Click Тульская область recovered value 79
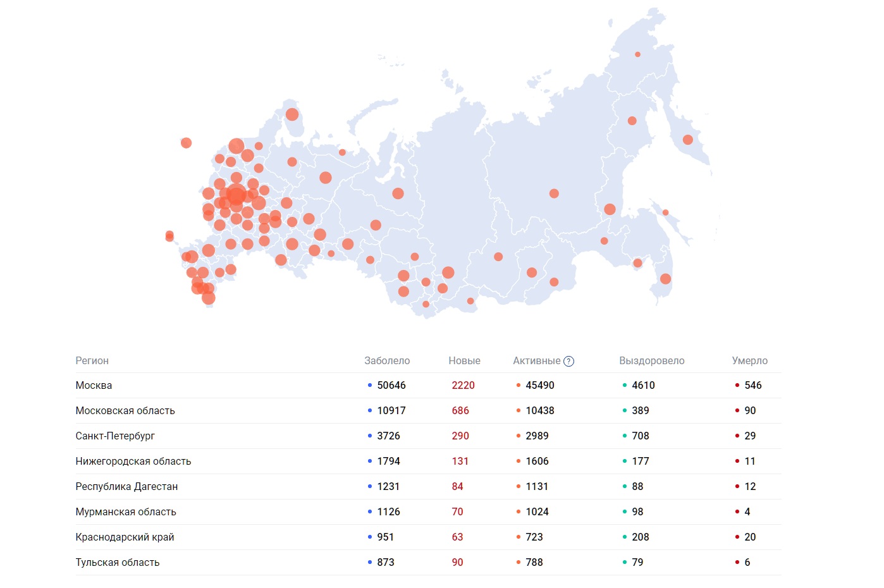Screen dimensions: 884x588 point(637,563)
